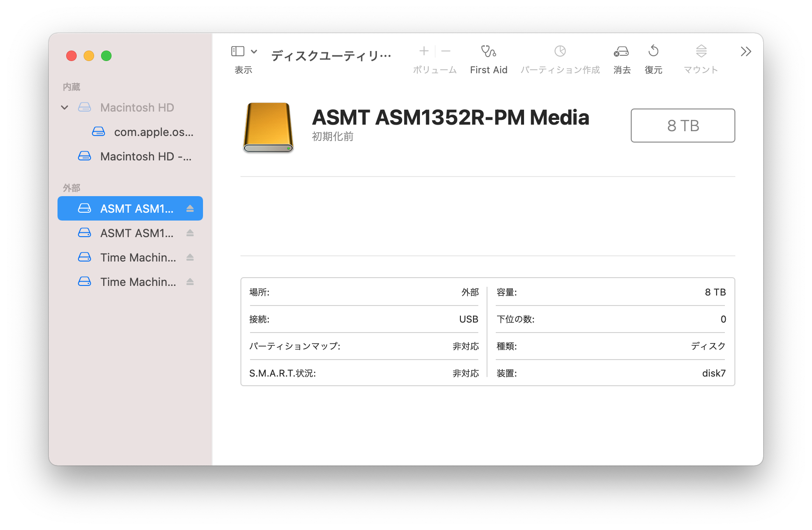
Task: Click the 外部 sidebar section header
Action: click(71, 188)
